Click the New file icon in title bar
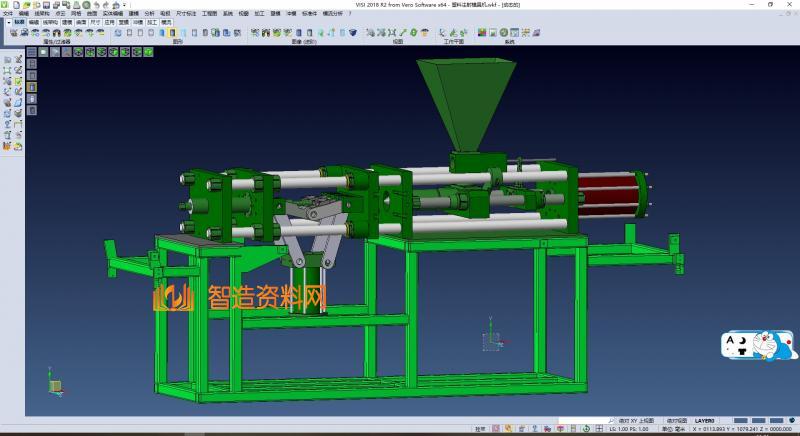The height and width of the screenshot is (436, 800). click(14, 5)
